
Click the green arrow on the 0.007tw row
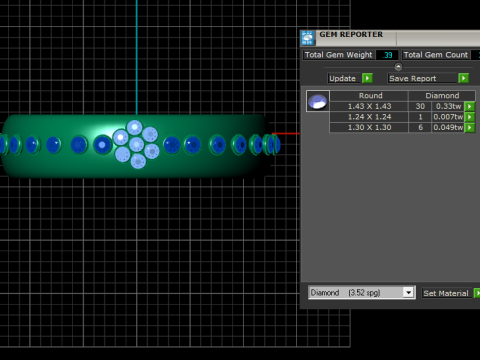(x=470, y=117)
